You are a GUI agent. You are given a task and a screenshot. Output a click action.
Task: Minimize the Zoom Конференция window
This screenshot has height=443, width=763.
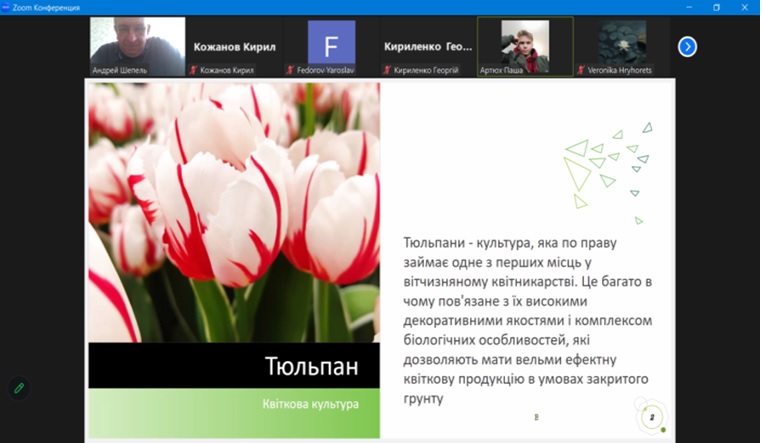tap(689, 7)
